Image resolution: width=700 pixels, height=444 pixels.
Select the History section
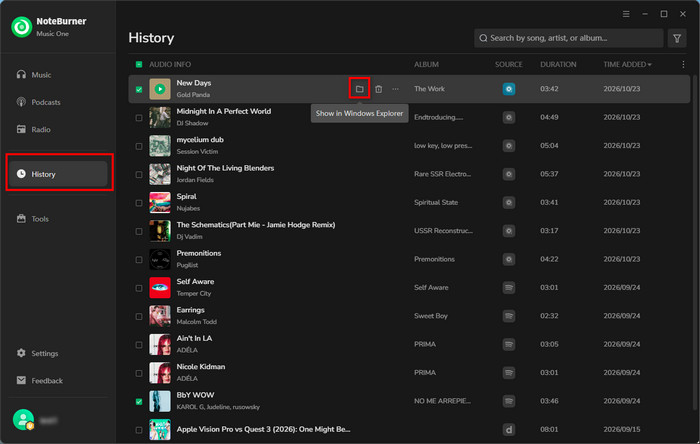click(x=58, y=174)
